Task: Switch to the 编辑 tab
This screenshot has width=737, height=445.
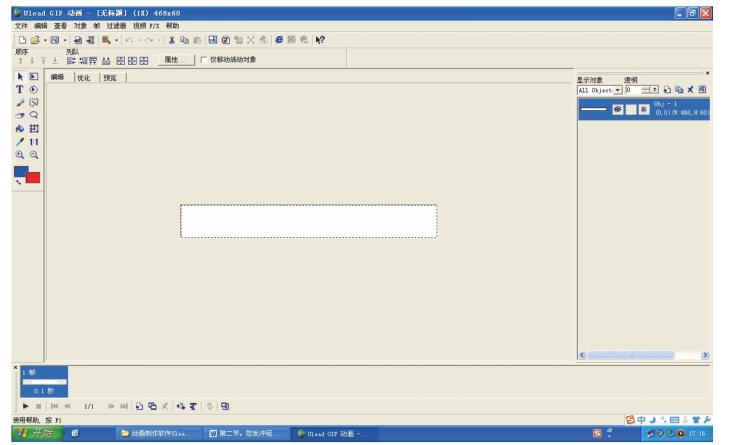Action: [57, 77]
